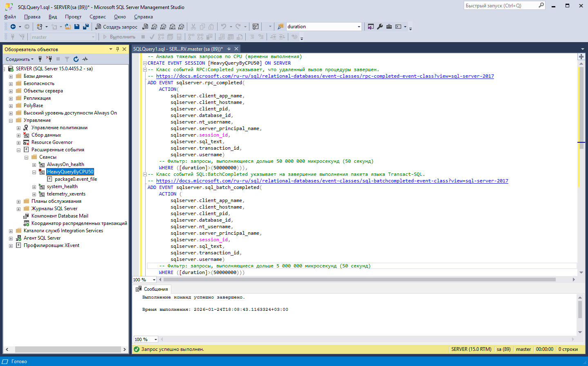Refresh the Object Explorer tree
This screenshot has height=366, width=588.
coord(76,59)
